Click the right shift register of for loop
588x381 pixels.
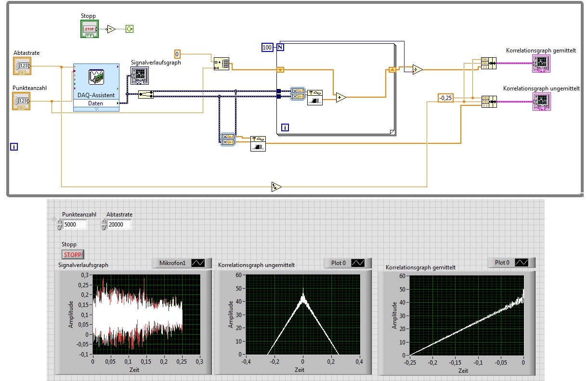coord(392,70)
